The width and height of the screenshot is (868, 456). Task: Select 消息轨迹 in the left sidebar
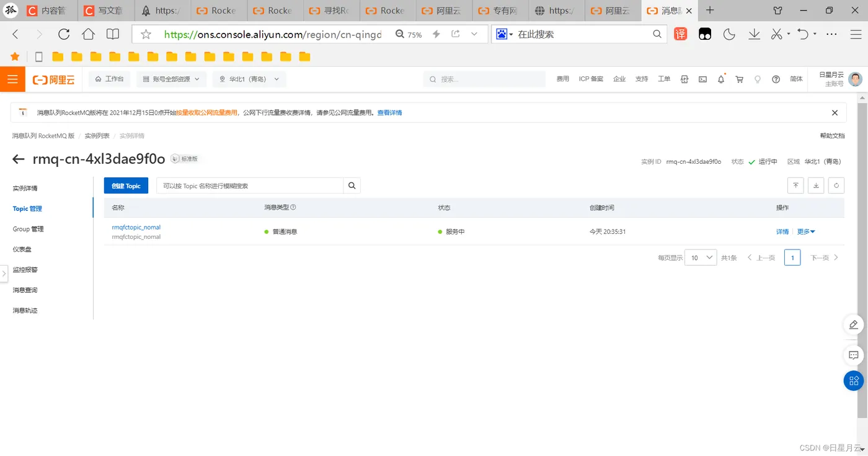pos(25,310)
